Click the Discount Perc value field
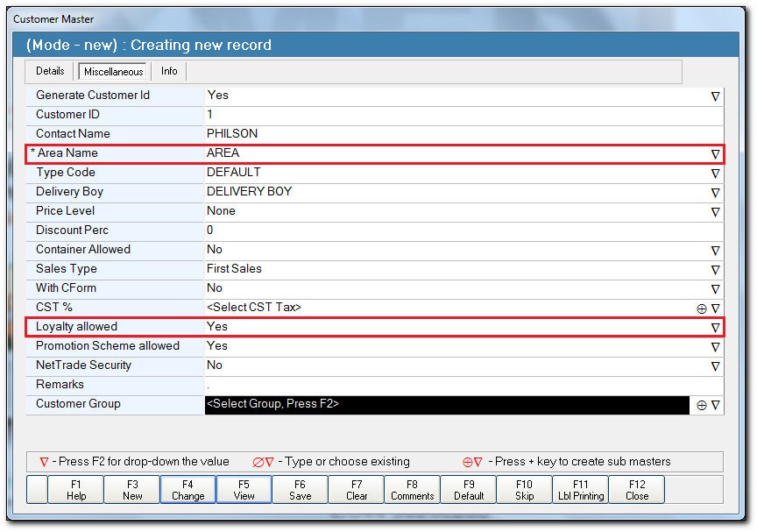 point(463,231)
